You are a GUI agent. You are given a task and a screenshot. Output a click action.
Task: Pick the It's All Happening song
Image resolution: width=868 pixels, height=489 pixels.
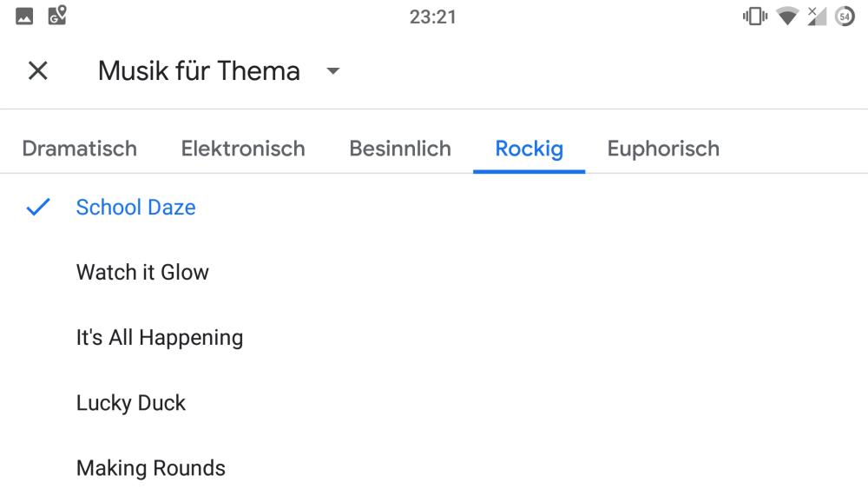pos(160,338)
